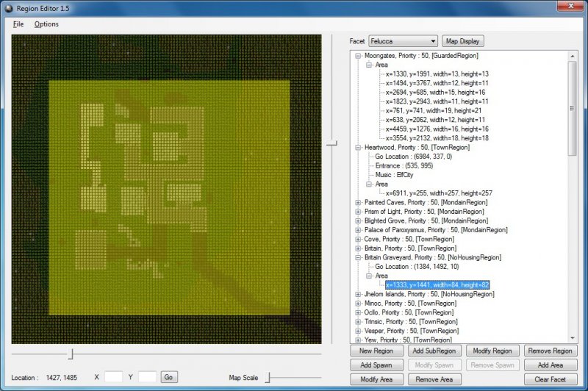588x391 pixels.
Task: Click the New Region button
Action: 376,351
